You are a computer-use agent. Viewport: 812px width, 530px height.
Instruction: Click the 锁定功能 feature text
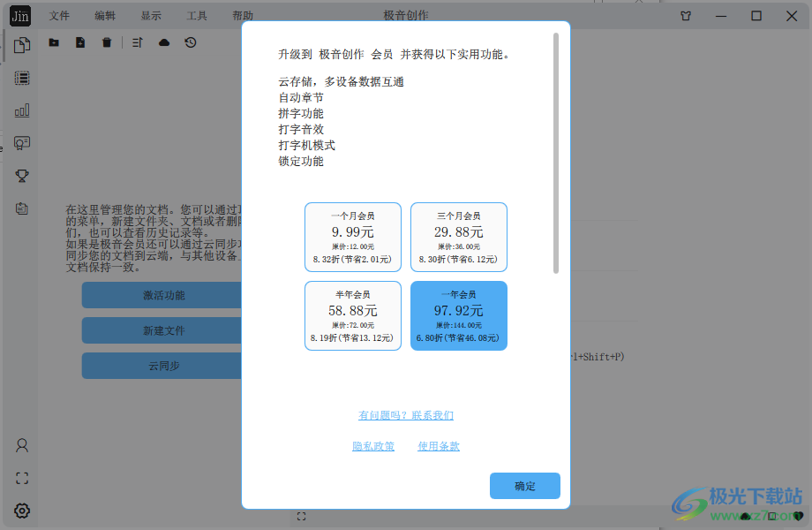pos(301,161)
